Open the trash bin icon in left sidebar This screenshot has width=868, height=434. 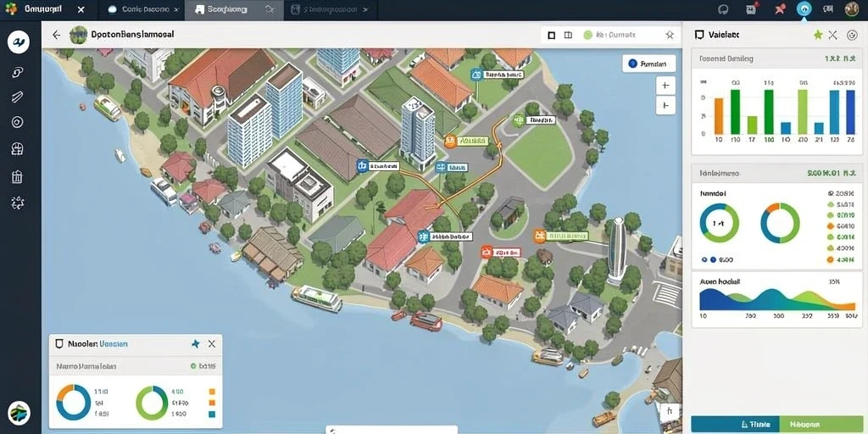tap(17, 176)
